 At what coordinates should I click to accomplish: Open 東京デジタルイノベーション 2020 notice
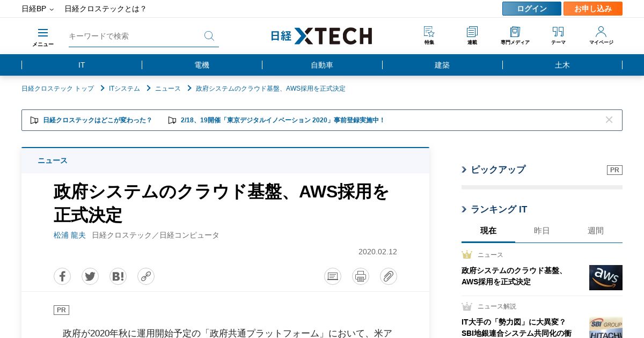pyautogui.click(x=282, y=120)
